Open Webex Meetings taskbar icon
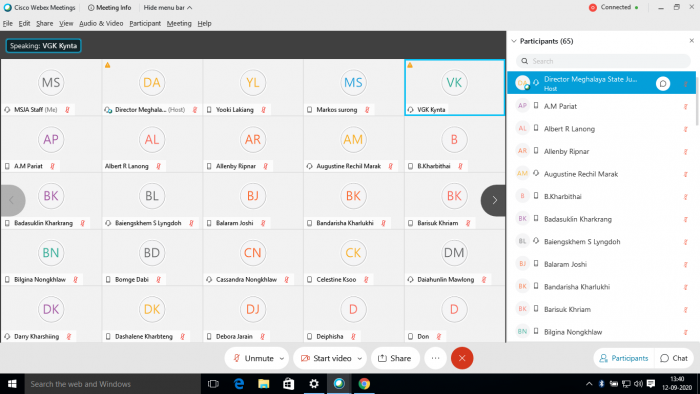The width and height of the screenshot is (700, 394). pos(339,384)
